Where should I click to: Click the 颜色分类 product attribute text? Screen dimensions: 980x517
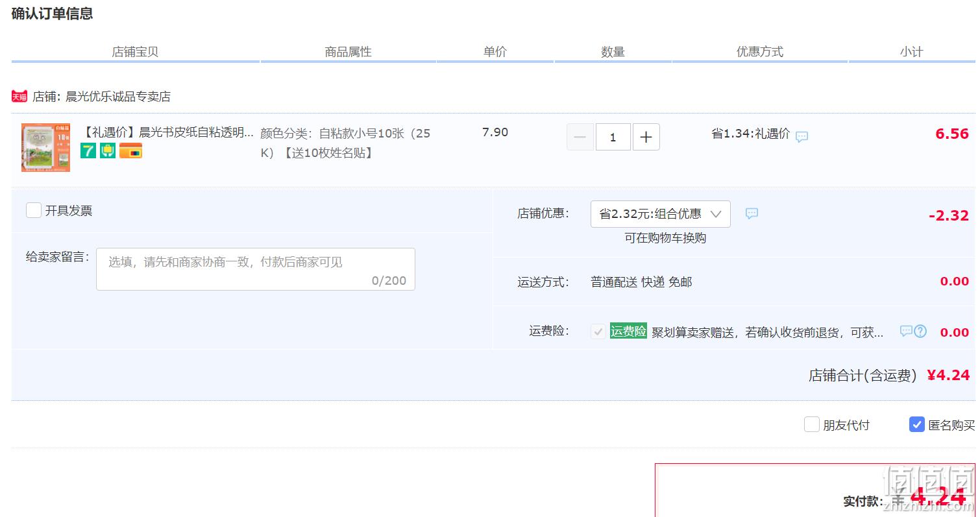coord(345,143)
